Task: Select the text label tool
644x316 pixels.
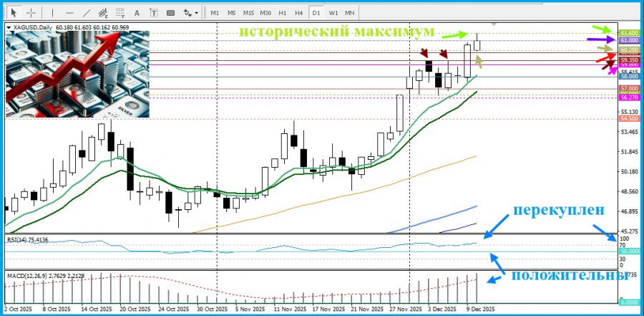Action: (x=154, y=13)
